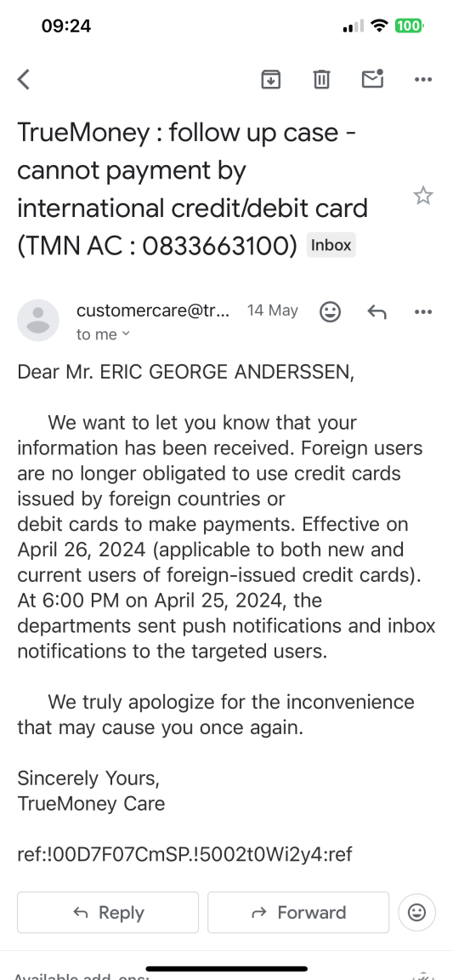Reply using the arrow icon in header

tap(377, 311)
